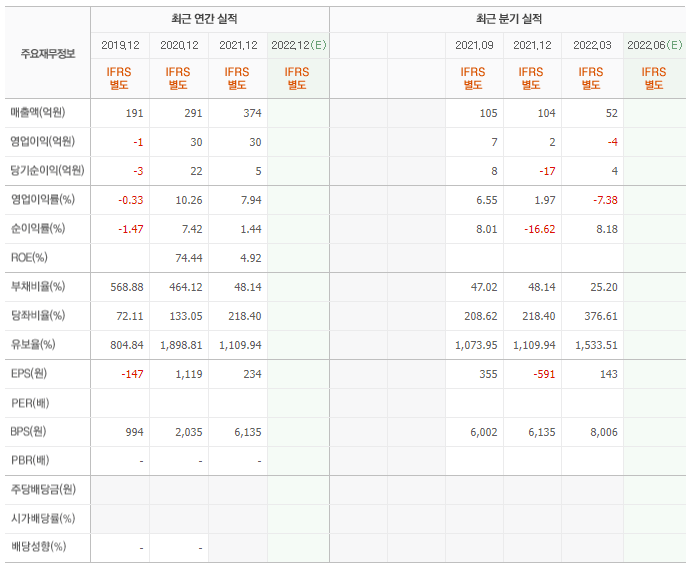
Task: Click the 2022.03 quarterly column header
Action: click(x=592, y=45)
